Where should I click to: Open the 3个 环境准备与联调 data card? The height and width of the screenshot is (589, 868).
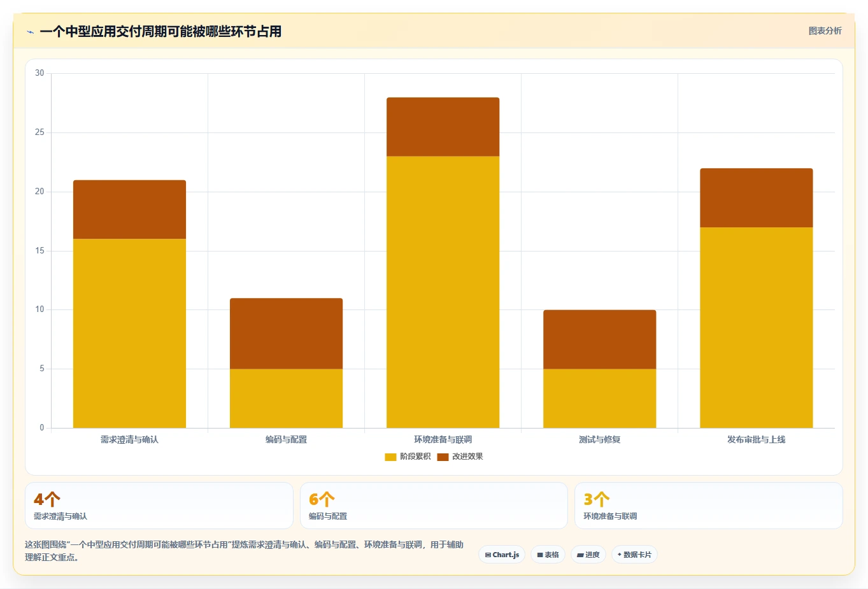(x=708, y=506)
